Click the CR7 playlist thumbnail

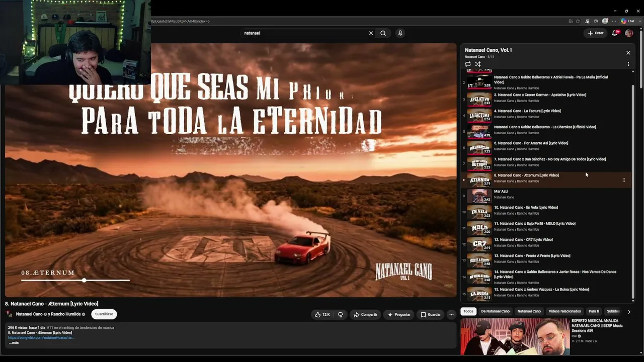point(479,244)
